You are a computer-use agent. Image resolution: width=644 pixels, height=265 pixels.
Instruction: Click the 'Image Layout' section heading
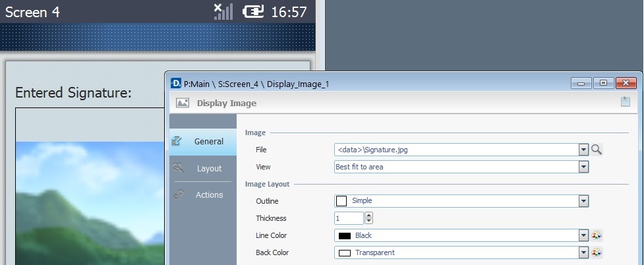pyautogui.click(x=268, y=184)
